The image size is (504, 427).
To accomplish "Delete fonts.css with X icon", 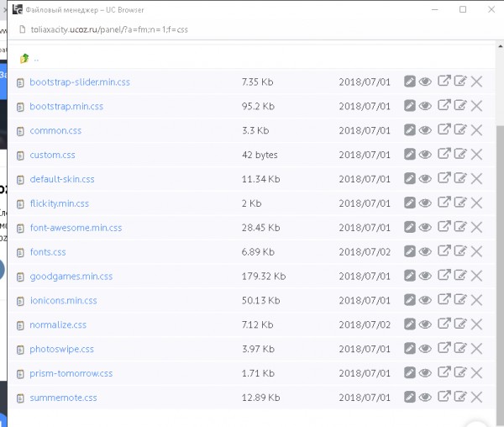I will pyautogui.click(x=476, y=251).
